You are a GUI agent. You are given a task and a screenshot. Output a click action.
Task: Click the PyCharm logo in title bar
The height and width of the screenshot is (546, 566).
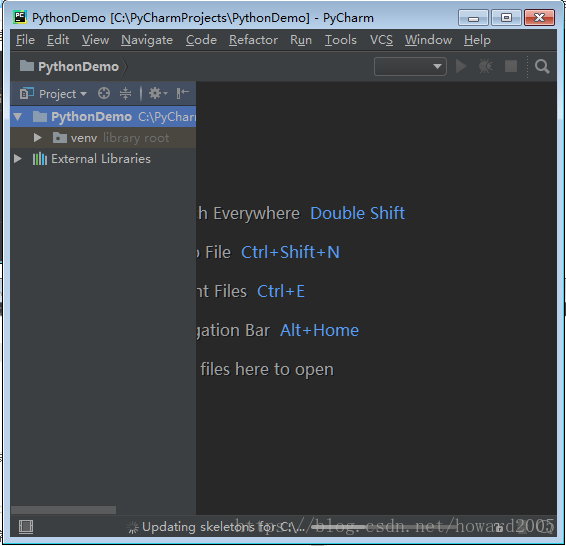(20, 17)
